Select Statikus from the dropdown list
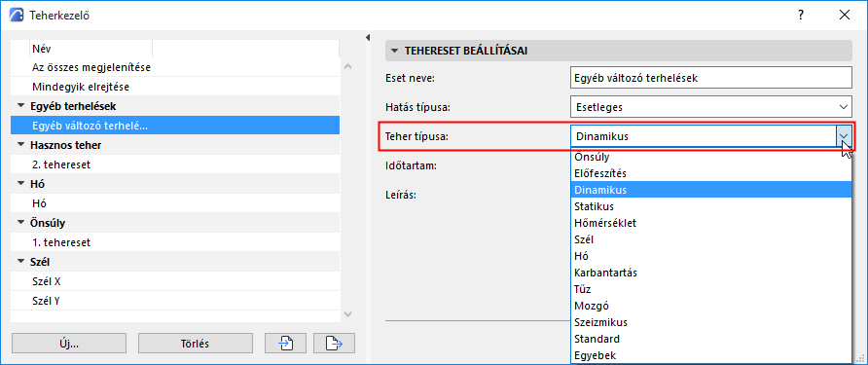The image size is (868, 365). click(710, 206)
